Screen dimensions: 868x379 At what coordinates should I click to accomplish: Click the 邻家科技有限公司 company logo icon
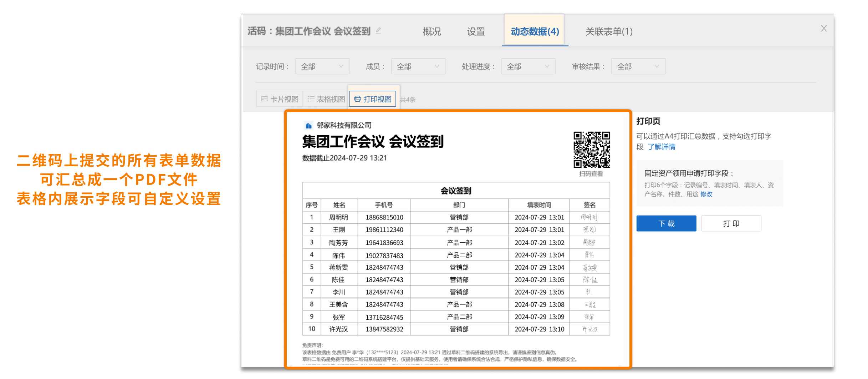(308, 126)
